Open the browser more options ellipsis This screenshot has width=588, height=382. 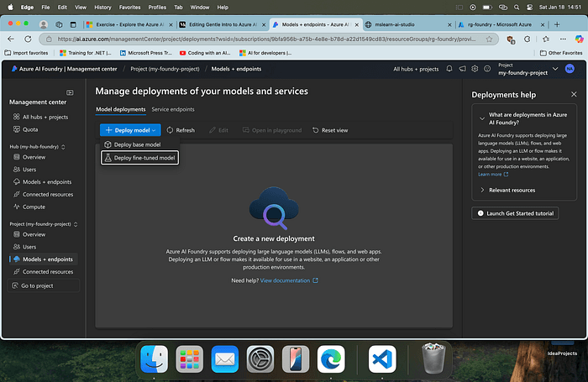tap(563, 39)
